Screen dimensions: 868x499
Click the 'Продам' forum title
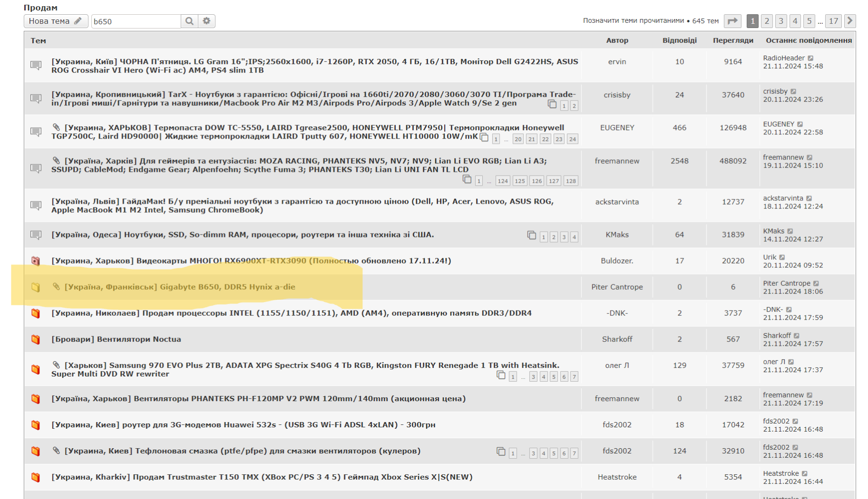[x=40, y=8]
